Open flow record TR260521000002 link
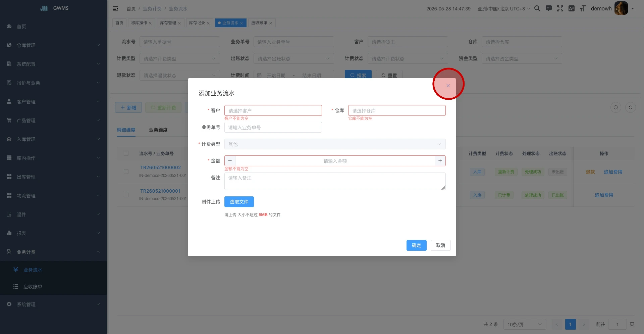The height and width of the screenshot is (334, 644). pyautogui.click(x=160, y=168)
